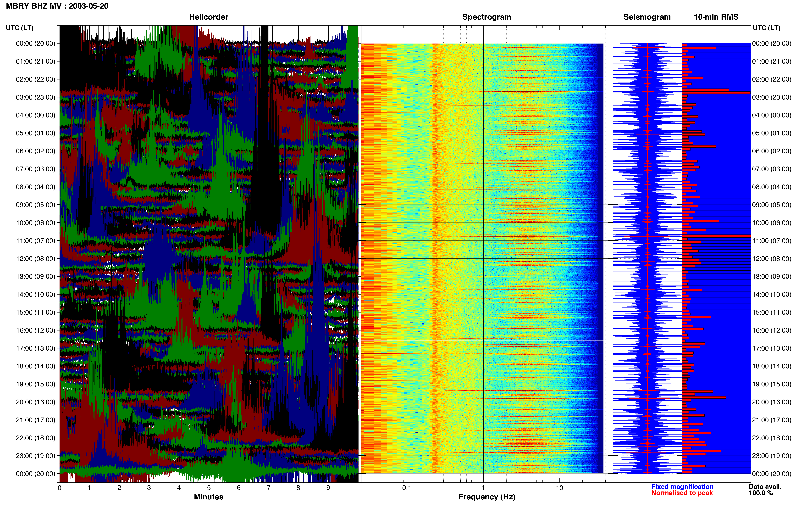Click '21:00 (17:00)' label beside the Helicorder
The width and height of the screenshot is (812, 508).
tap(36, 420)
